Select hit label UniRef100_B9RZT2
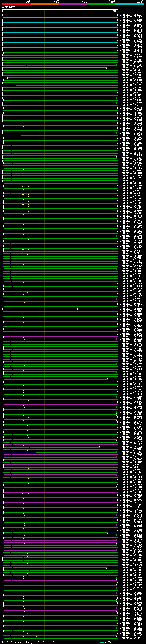This screenshot has width=146, height=644. (x=131, y=216)
